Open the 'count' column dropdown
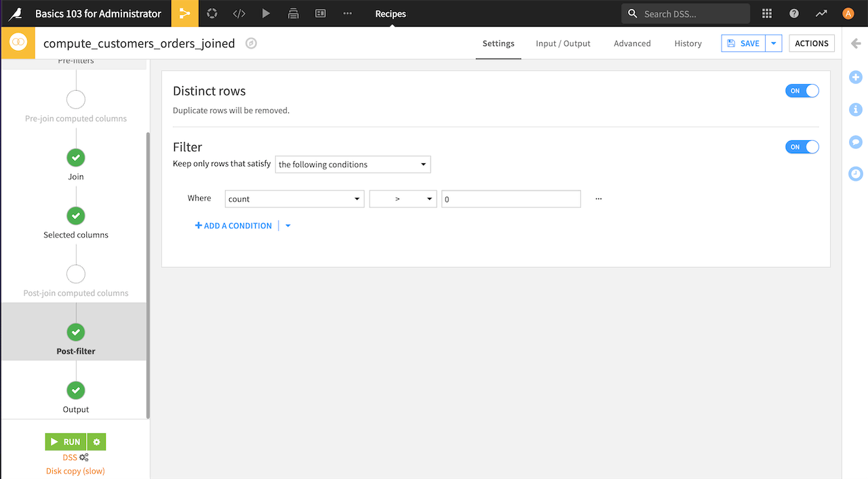 294,199
